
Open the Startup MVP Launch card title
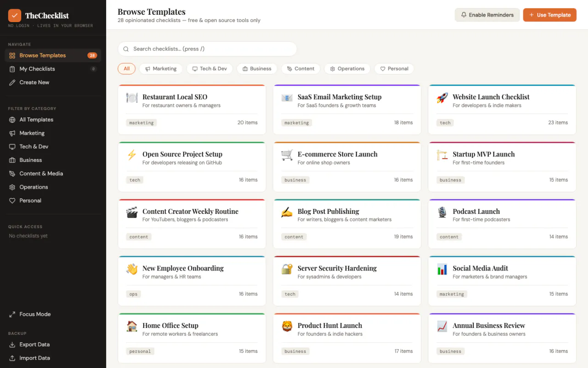click(484, 154)
